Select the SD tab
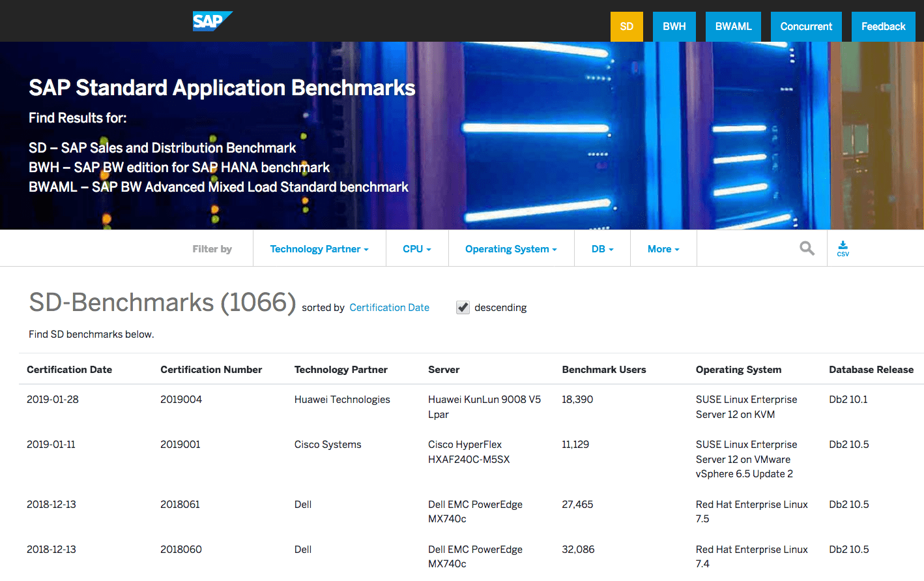The width and height of the screenshot is (924, 581). coord(627,27)
